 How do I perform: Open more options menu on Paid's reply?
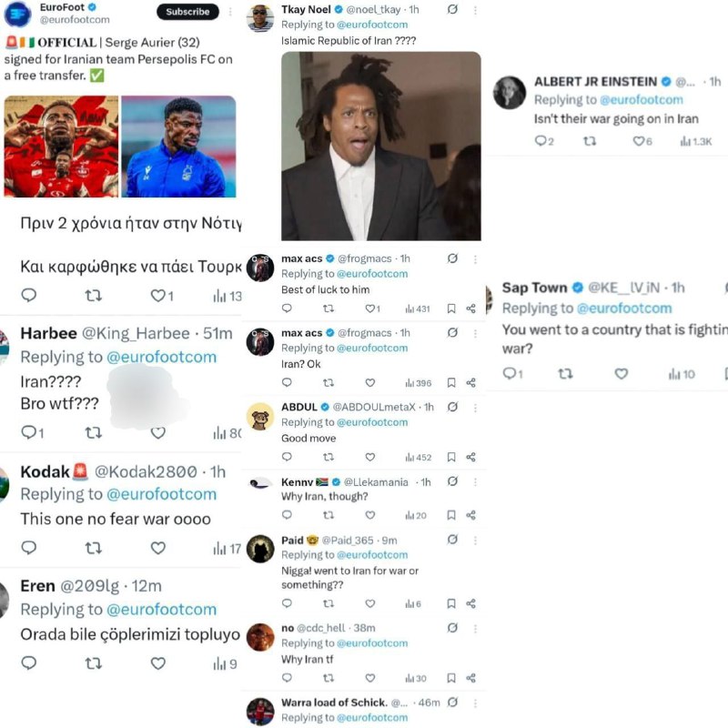(x=475, y=541)
